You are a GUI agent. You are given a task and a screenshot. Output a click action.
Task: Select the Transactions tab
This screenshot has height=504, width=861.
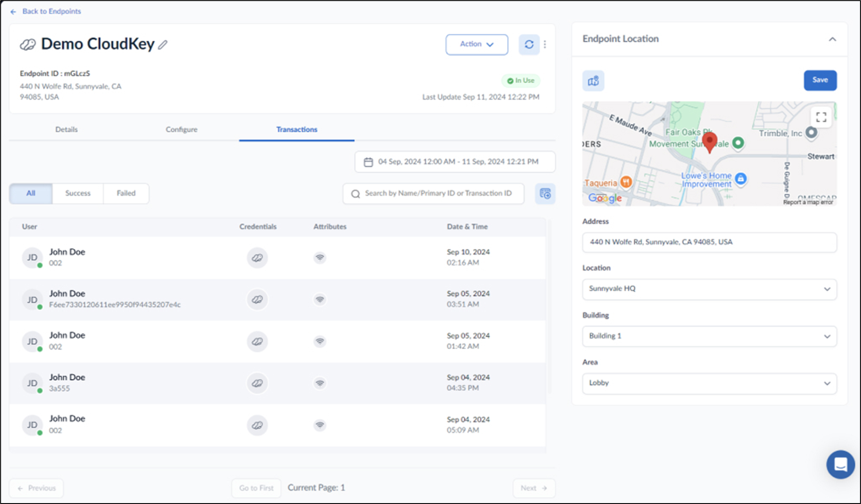point(297,129)
